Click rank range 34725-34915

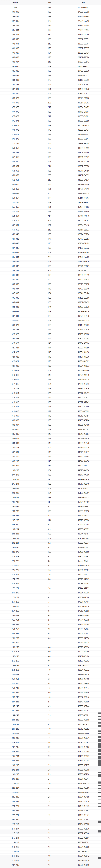[84, 189]
